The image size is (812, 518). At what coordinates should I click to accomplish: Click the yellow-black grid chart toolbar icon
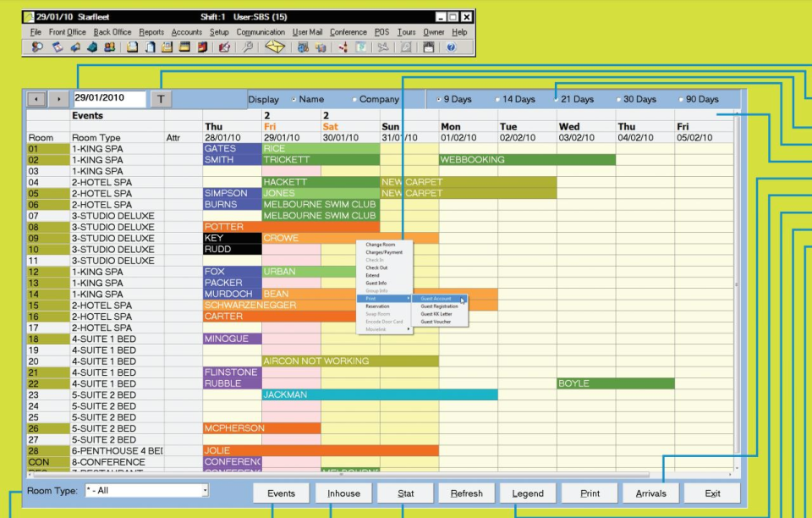(184, 47)
